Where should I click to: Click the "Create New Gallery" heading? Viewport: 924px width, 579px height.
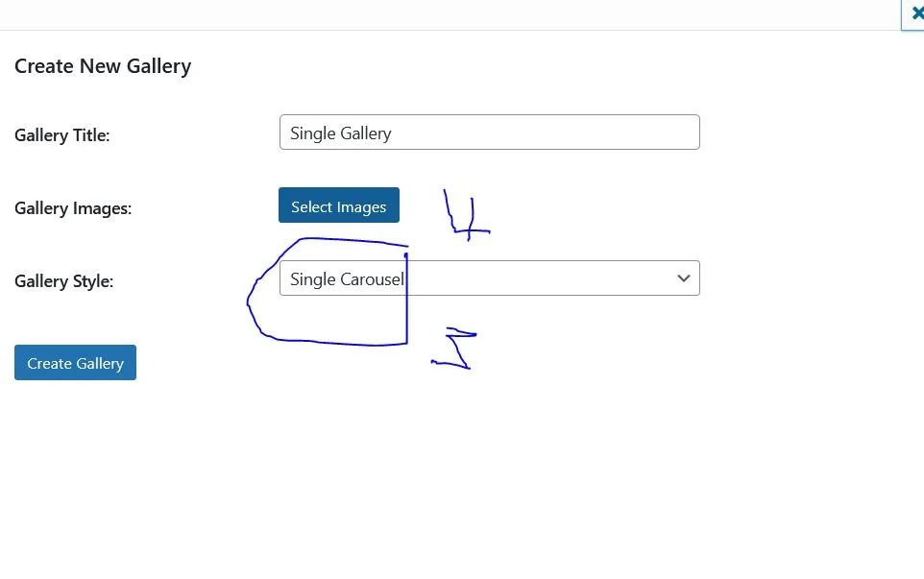[x=103, y=66]
